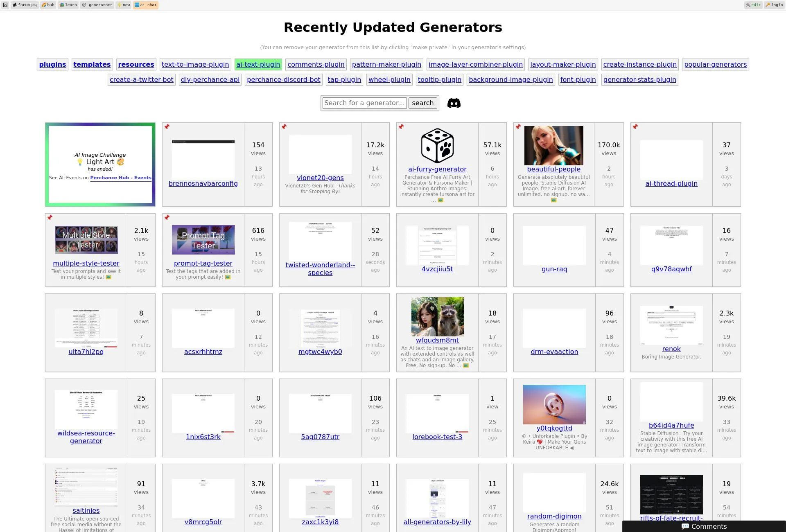
Task: Unpin the multiple-style-tester card
Action: tap(50, 218)
